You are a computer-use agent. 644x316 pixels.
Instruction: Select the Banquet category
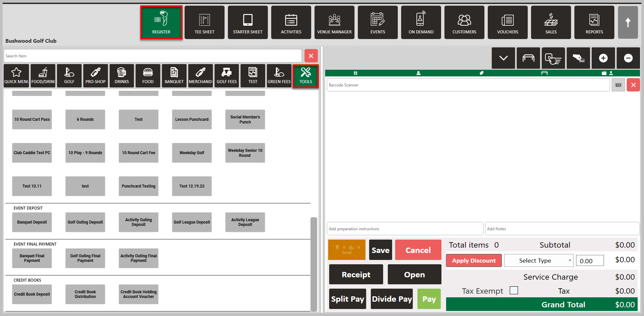(174, 76)
